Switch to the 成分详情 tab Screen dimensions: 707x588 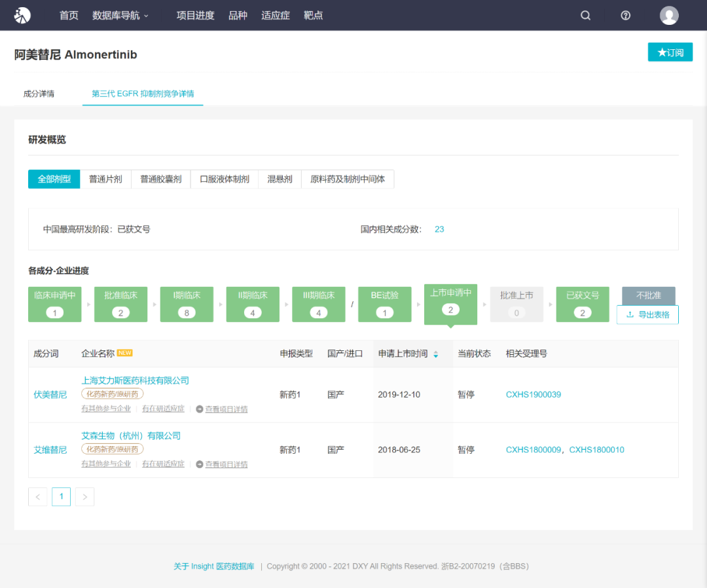click(x=39, y=94)
